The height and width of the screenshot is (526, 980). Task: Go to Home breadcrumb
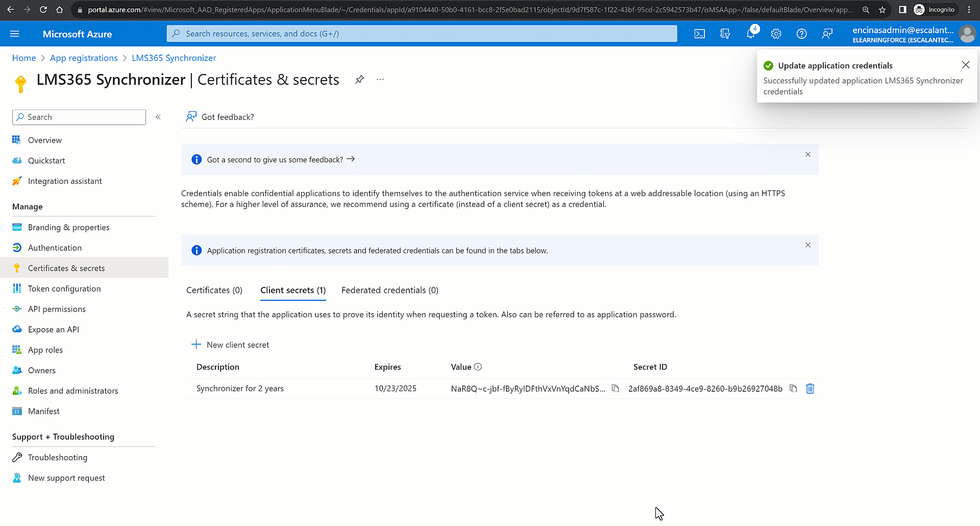[24, 58]
